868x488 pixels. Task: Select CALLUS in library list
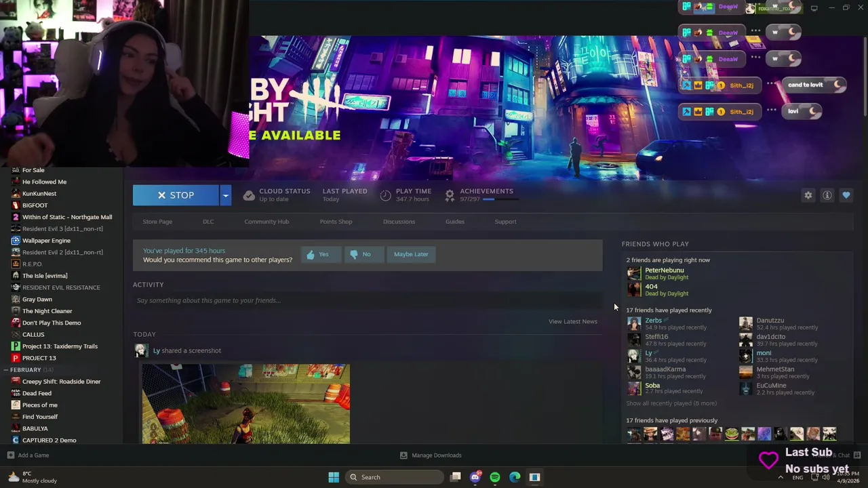tap(33, 334)
